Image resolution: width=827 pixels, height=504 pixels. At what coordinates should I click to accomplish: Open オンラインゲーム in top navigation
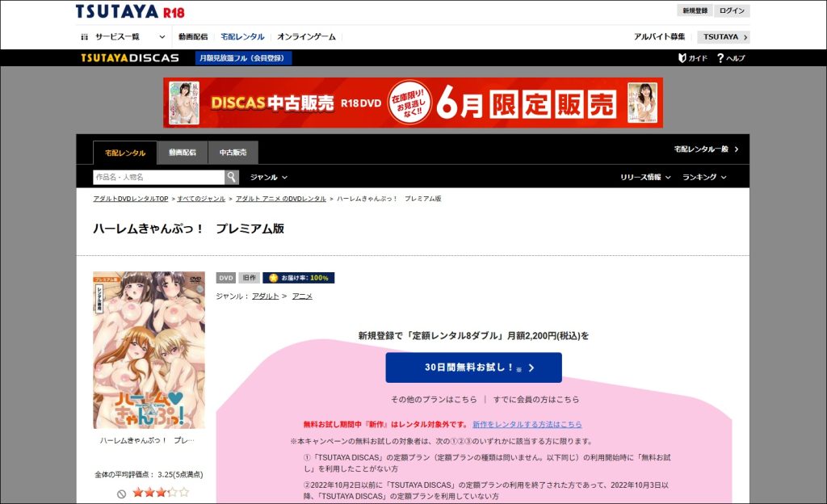[x=305, y=37]
